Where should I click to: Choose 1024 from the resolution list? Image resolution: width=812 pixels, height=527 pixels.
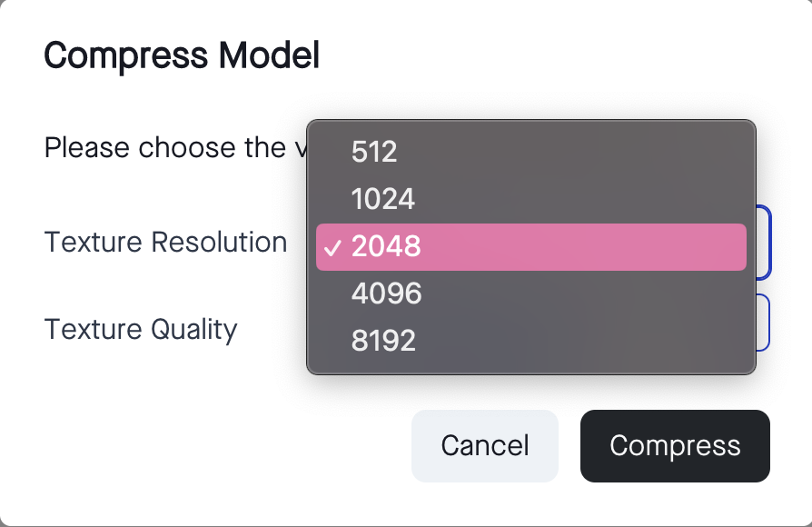point(382,199)
